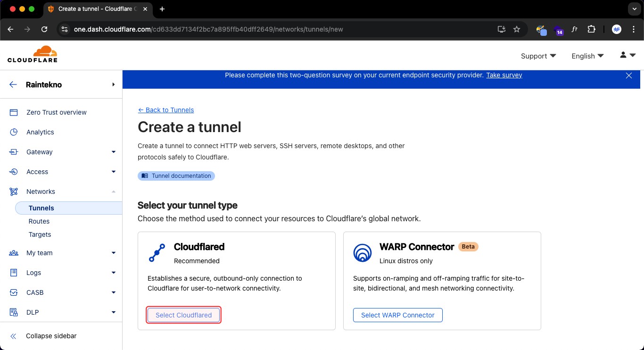Viewport: 644px width, 350px height.
Task: Bookmark this page with star icon
Action: pos(517,29)
